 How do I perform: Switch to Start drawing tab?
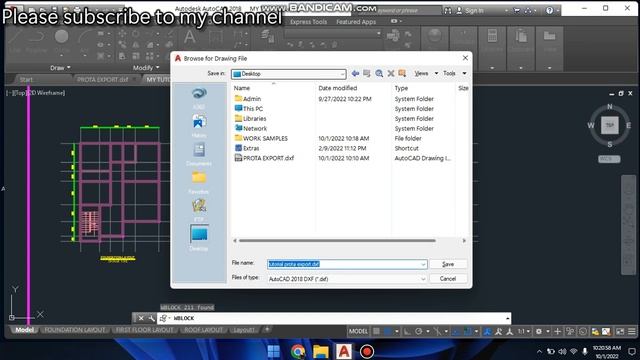(x=26, y=80)
